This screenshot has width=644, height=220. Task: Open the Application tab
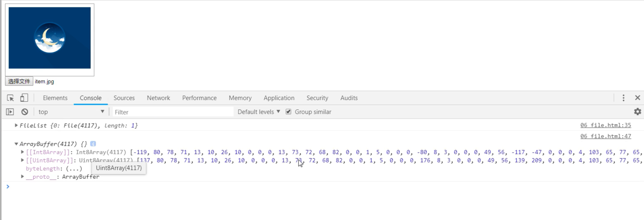coord(279,98)
